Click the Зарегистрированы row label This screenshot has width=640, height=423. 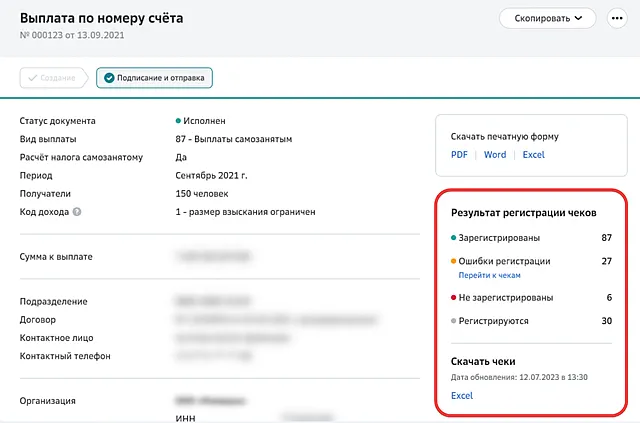(499, 238)
